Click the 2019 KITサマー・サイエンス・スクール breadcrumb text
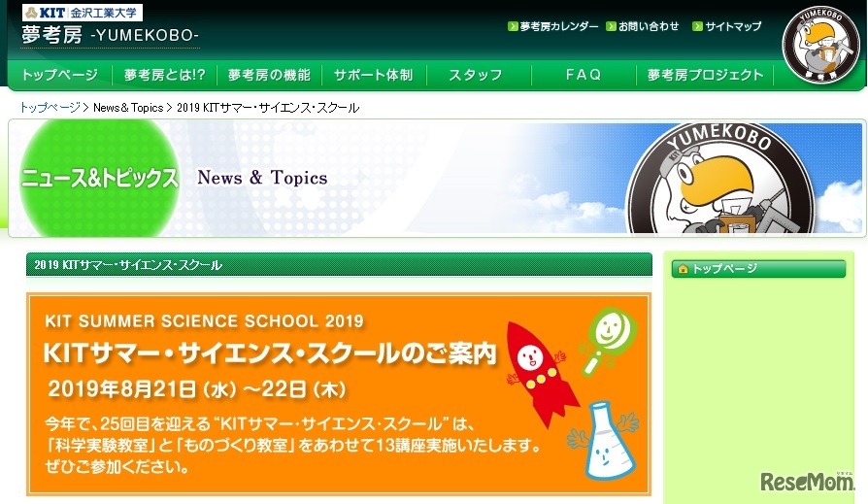This screenshot has width=868, height=504. [268, 108]
